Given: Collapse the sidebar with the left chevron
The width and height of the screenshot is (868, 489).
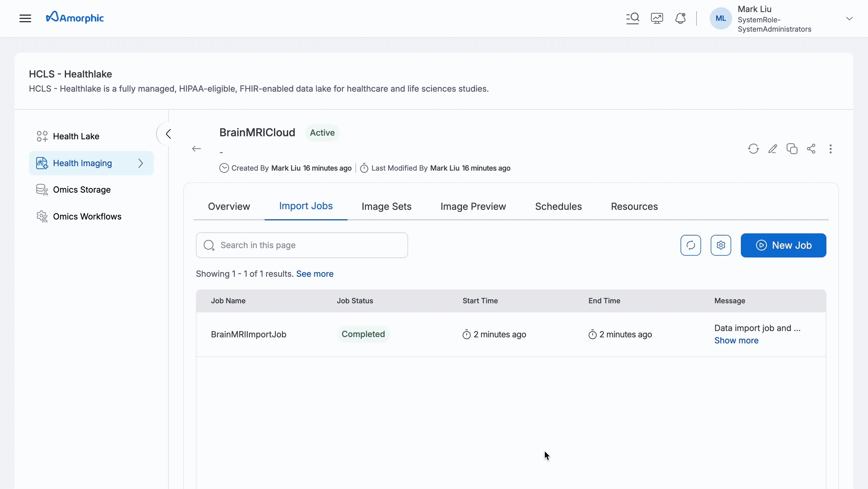Looking at the screenshot, I should click(x=168, y=134).
